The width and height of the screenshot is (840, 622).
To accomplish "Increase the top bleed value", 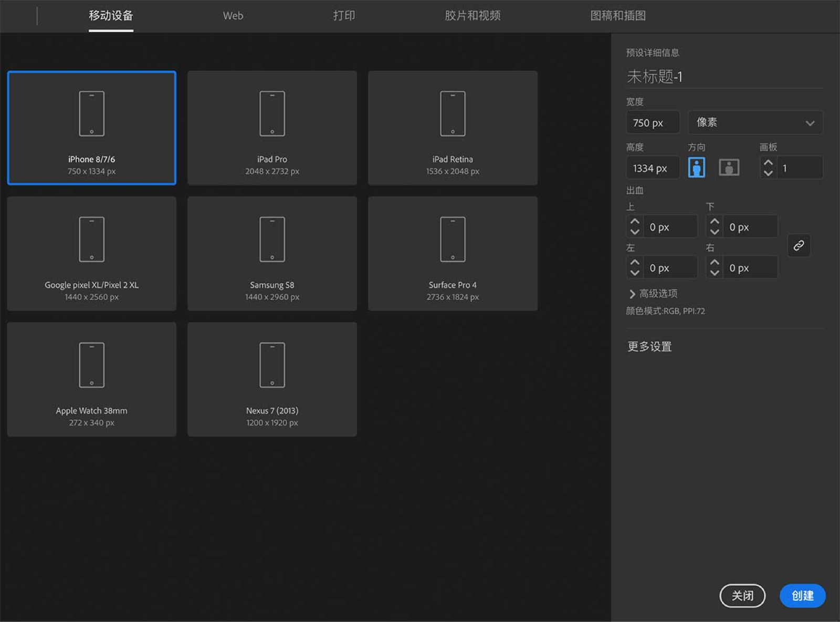I will coord(635,222).
